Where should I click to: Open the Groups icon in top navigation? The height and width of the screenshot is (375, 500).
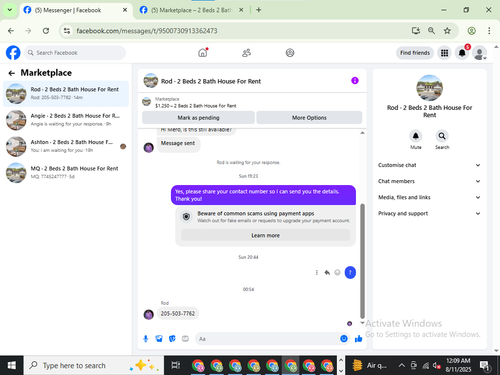[290, 53]
